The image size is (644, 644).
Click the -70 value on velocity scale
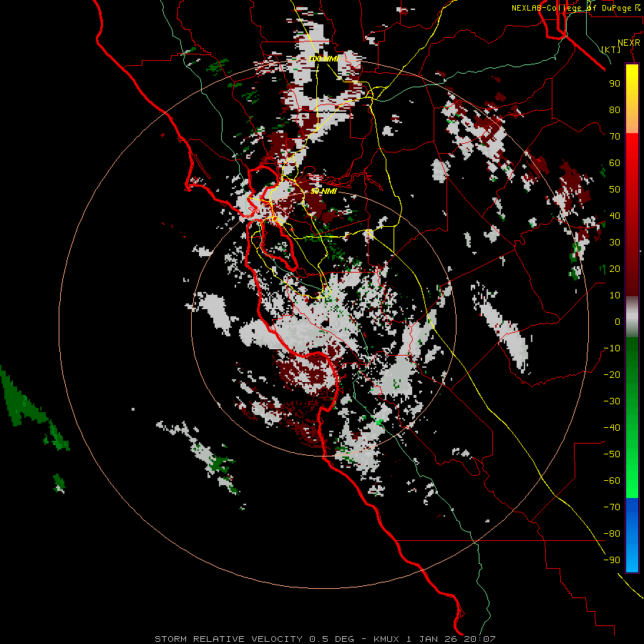612,507
